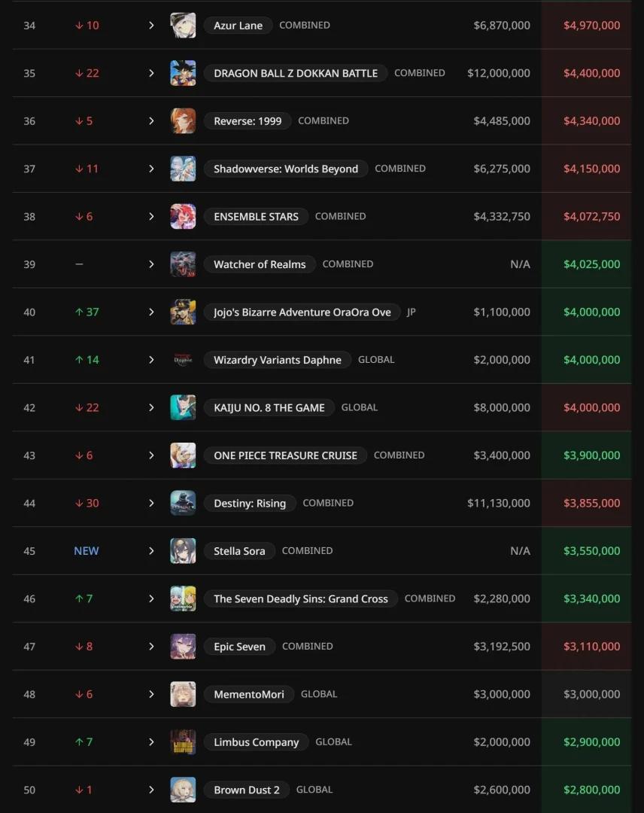Click the Reverse: 1999 game icon
Viewport: 644px width, 813px height.
point(183,121)
